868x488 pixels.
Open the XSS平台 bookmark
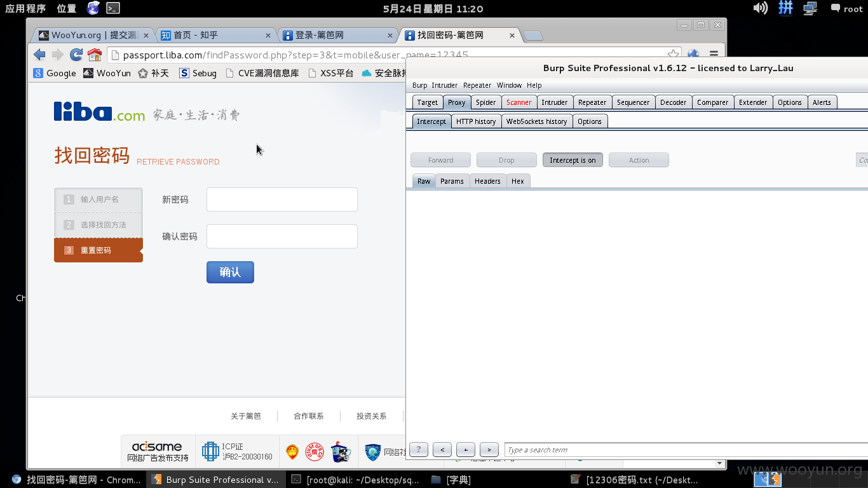click(x=330, y=73)
